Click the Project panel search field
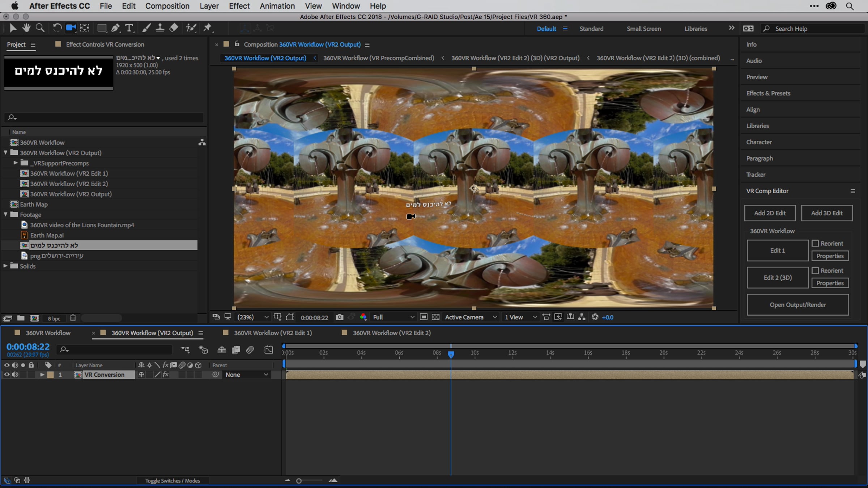Image resolution: width=868 pixels, height=488 pixels. coord(105,117)
